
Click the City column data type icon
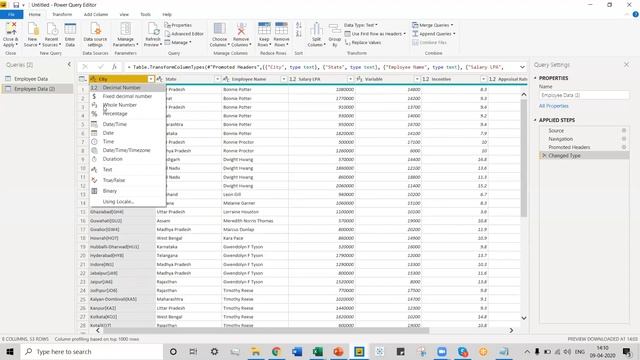pyautogui.click(x=93, y=79)
